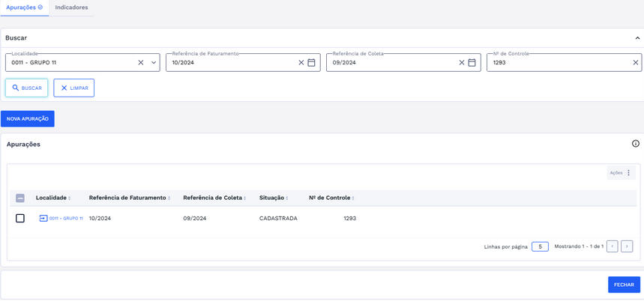Clear the Referência de Faturamento date

301,63
